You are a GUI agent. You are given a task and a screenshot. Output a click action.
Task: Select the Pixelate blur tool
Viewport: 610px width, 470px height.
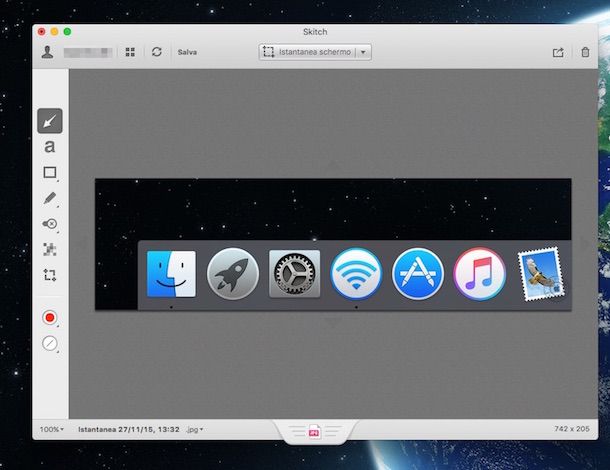[x=50, y=249]
